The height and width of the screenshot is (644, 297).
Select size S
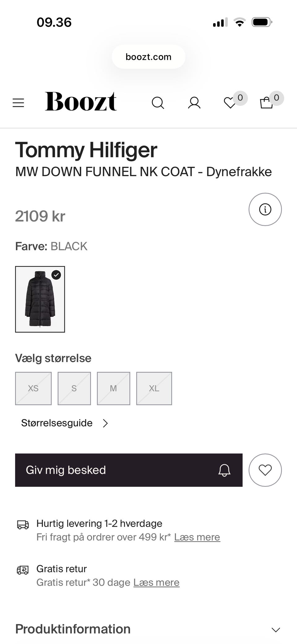coord(74,388)
